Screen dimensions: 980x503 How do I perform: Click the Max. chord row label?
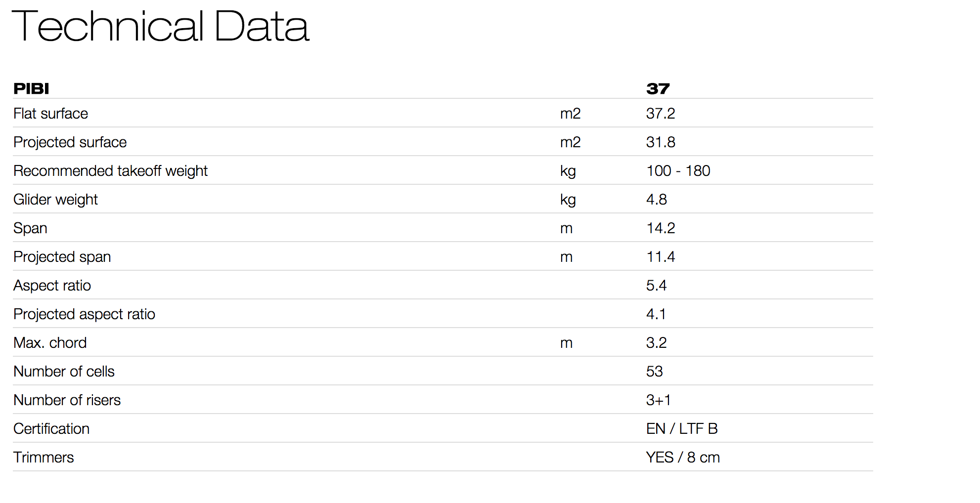[50, 343]
